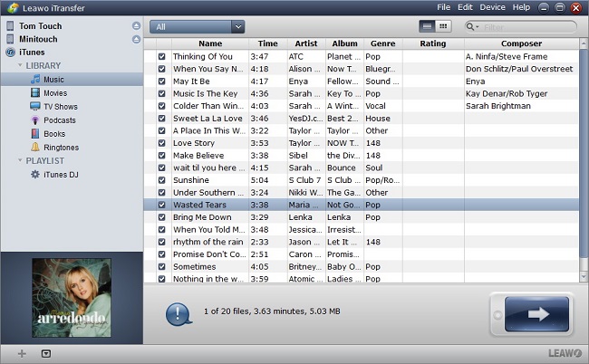Sort by Rating column header
This screenshot has height=364, width=589.
coord(433,43)
